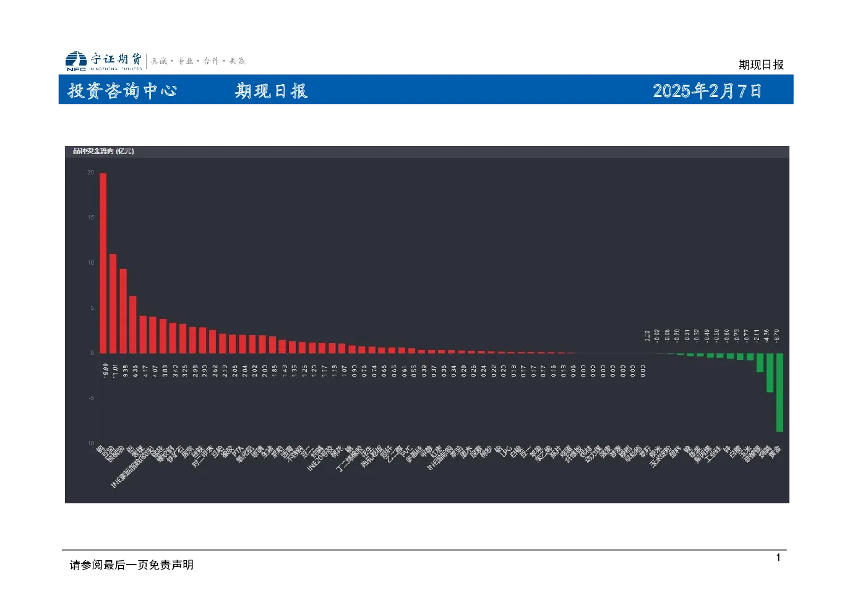Click the 期现日报 label at top right
Image resolution: width=868 pixels, height=614 pixels.
(761, 64)
